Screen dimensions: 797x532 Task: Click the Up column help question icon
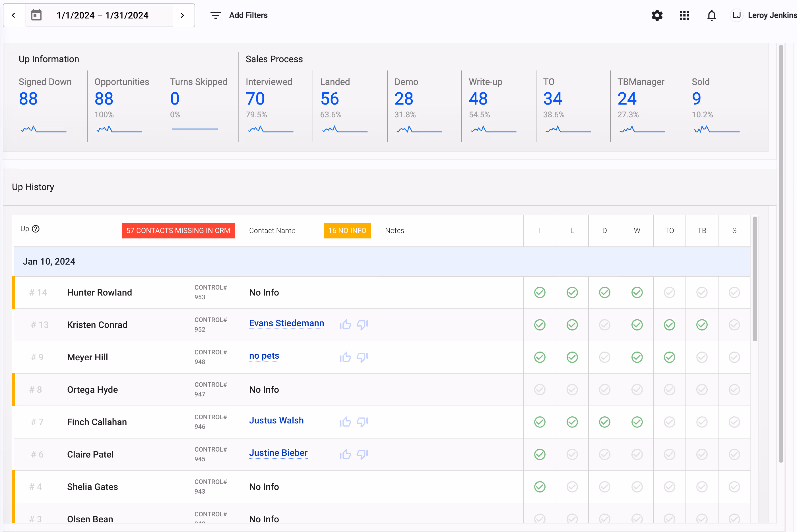pos(36,229)
